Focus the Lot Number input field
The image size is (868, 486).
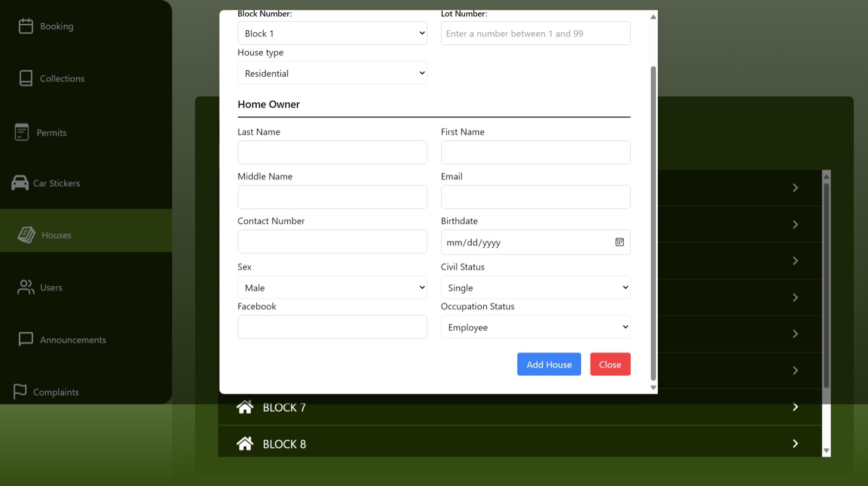[535, 33]
